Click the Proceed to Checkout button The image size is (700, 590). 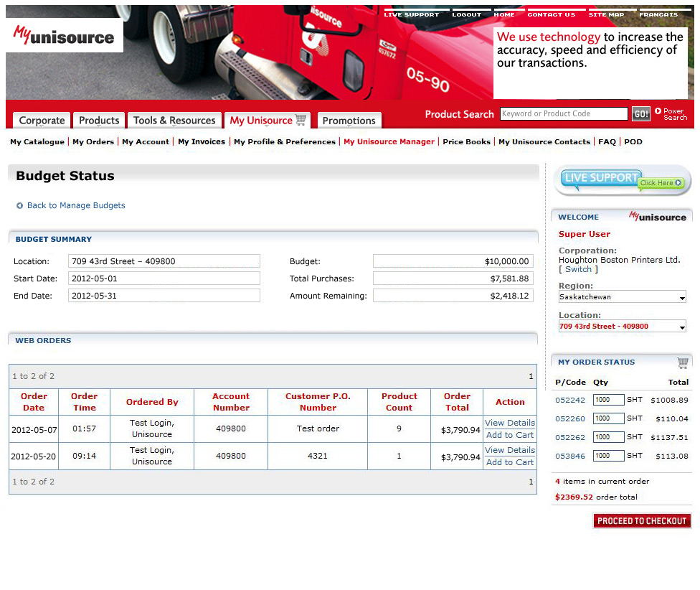[642, 521]
